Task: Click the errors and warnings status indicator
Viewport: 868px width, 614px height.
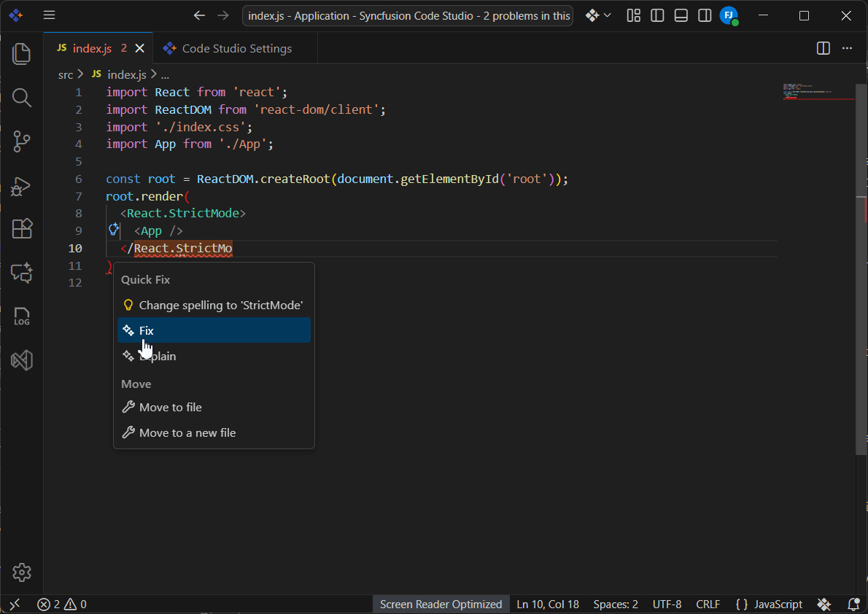Action: coord(62,604)
